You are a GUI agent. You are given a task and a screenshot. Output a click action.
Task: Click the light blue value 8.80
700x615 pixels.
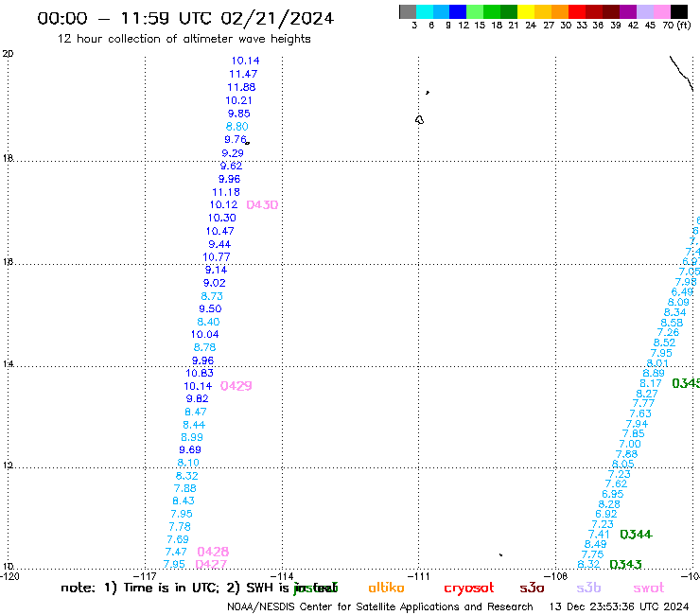[x=237, y=127]
